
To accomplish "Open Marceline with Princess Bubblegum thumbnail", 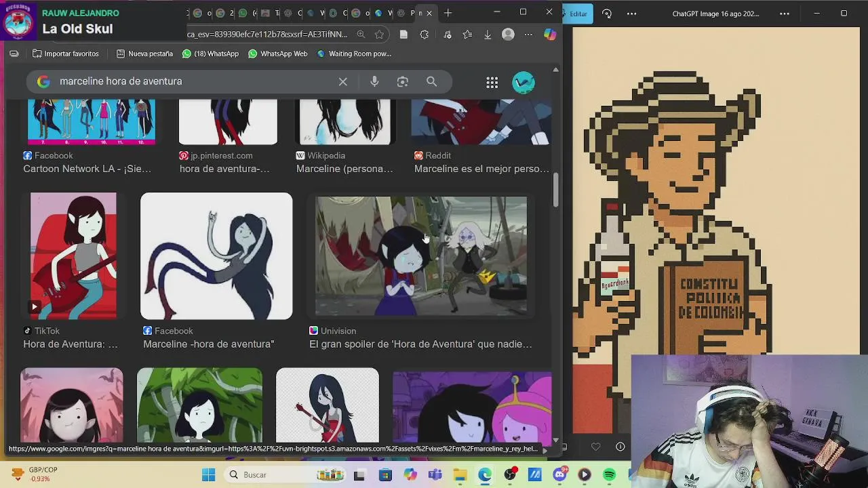I will tap(472, 405).
